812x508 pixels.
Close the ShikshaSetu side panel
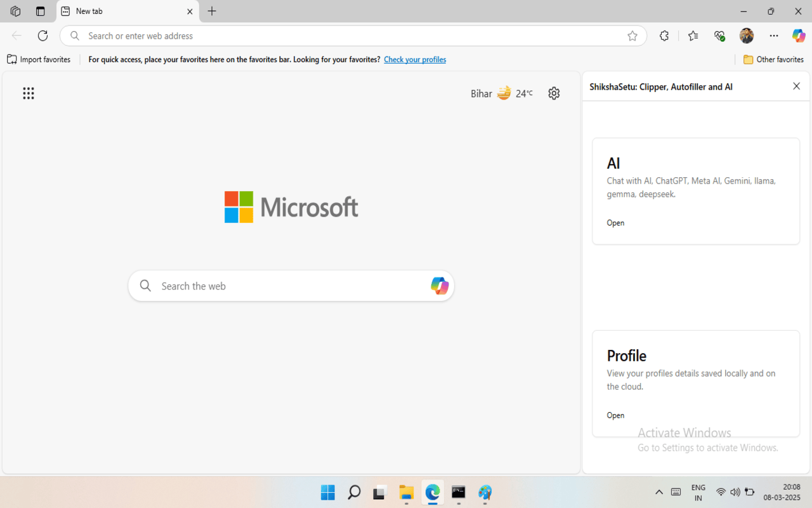click(797, 86)
